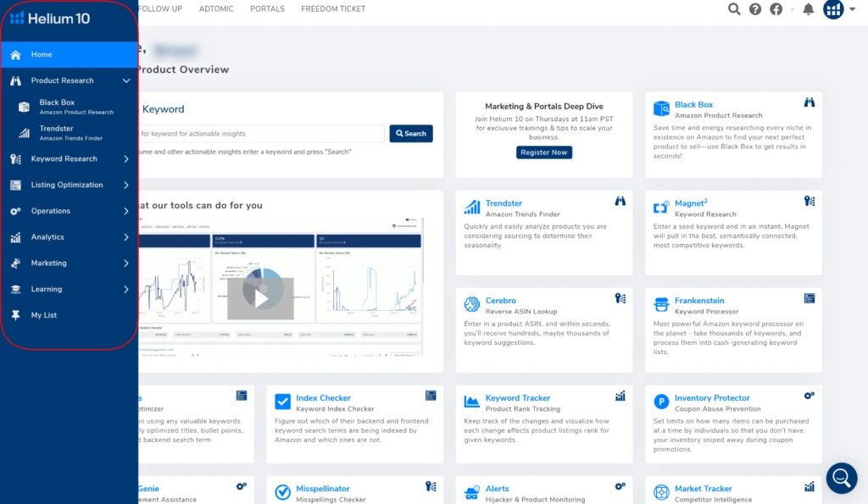The width and height of the screenshot is (868, 504).
Task: Click the binoculars badge on Black Box card
Action: point(810,102)
